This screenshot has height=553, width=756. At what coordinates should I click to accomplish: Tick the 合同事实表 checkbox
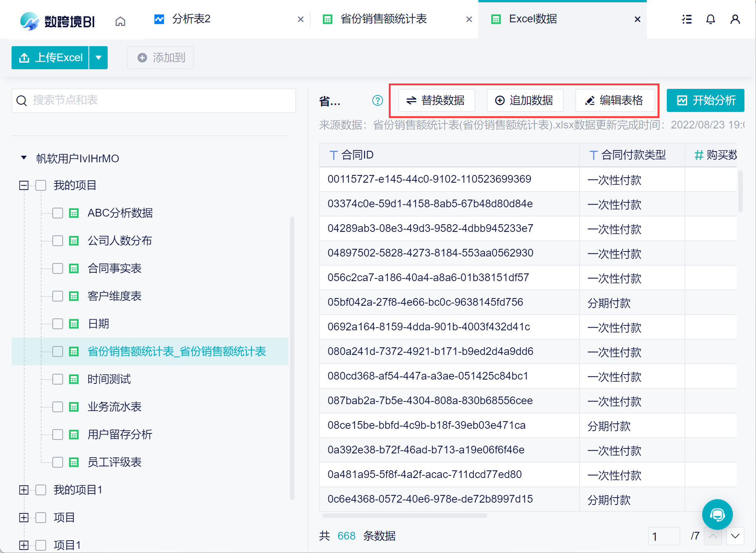pos(58,268)
